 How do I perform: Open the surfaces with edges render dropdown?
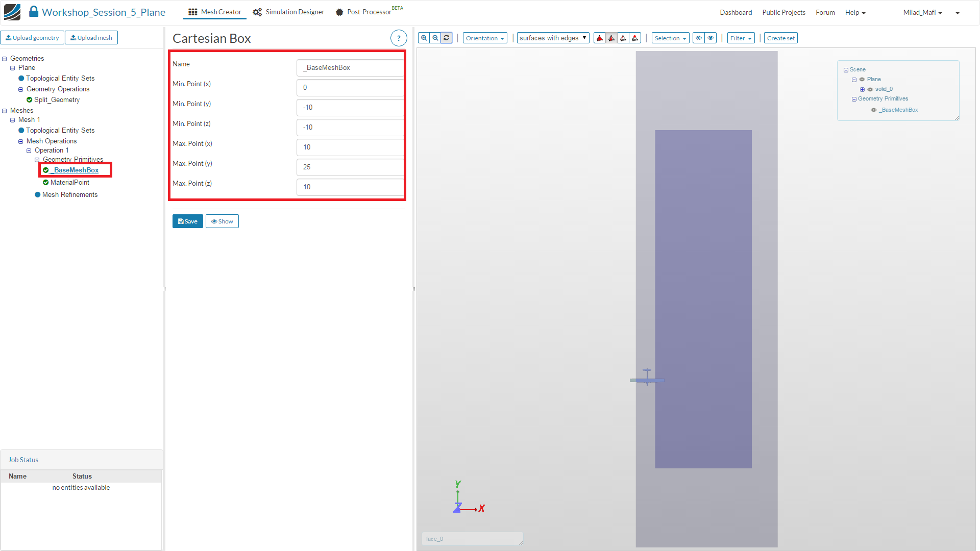tap(553, 38)
